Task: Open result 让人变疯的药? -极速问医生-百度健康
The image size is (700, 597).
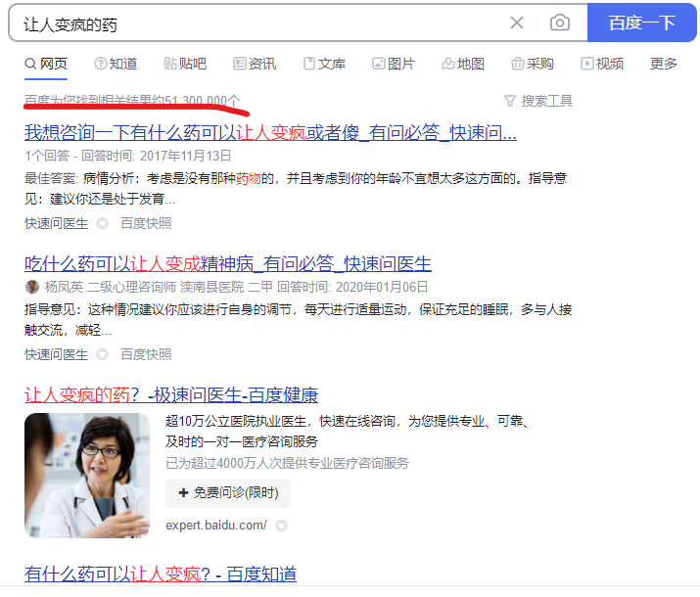Action: pyautogui.click(x=171, y=394)
